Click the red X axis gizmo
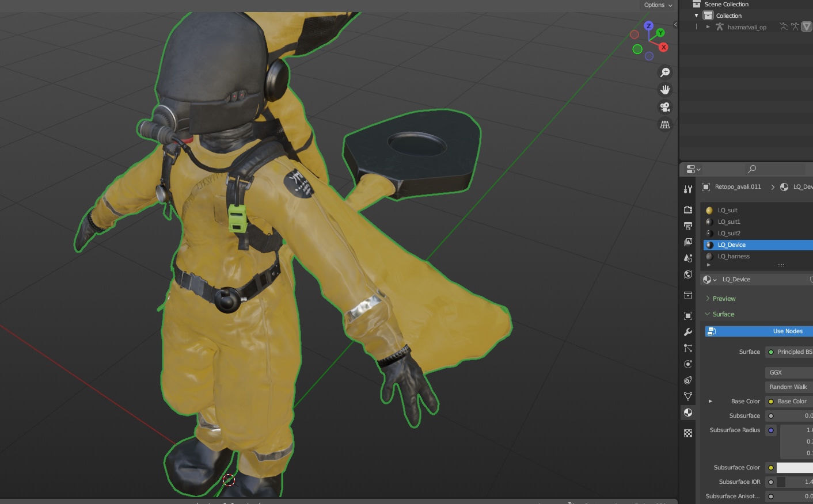 (663, 47)
